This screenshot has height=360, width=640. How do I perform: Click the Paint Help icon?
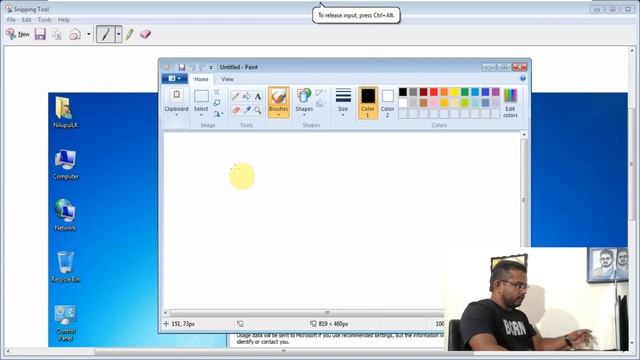click(x=522, y=78)
